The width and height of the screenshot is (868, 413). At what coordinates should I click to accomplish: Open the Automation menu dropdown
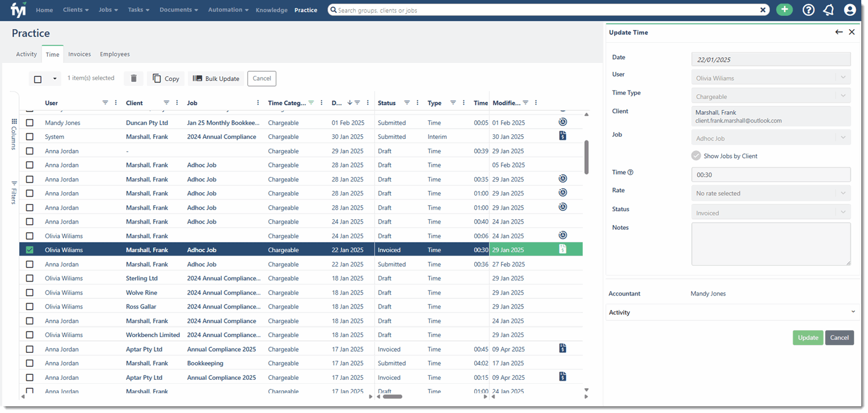(x=228, y=10)
